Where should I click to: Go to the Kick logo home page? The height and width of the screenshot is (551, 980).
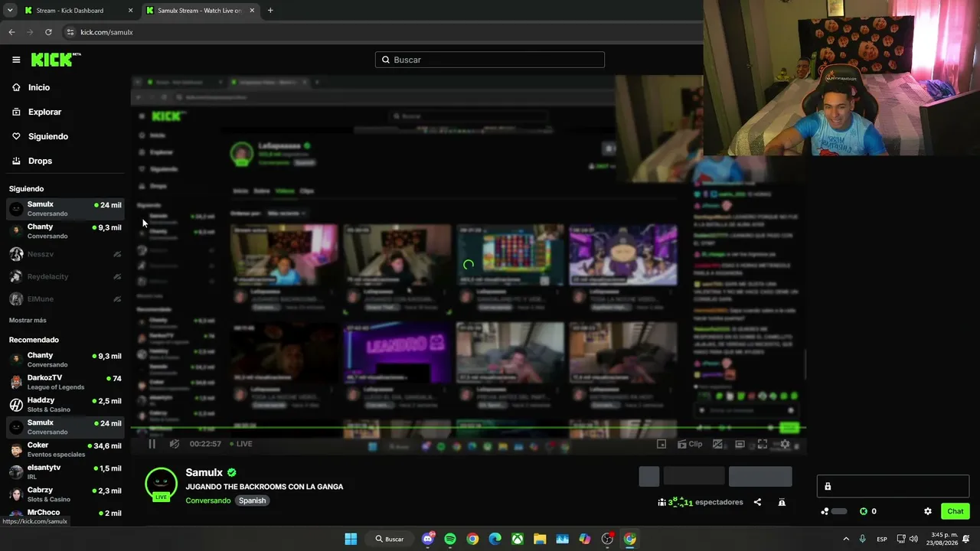55,60
